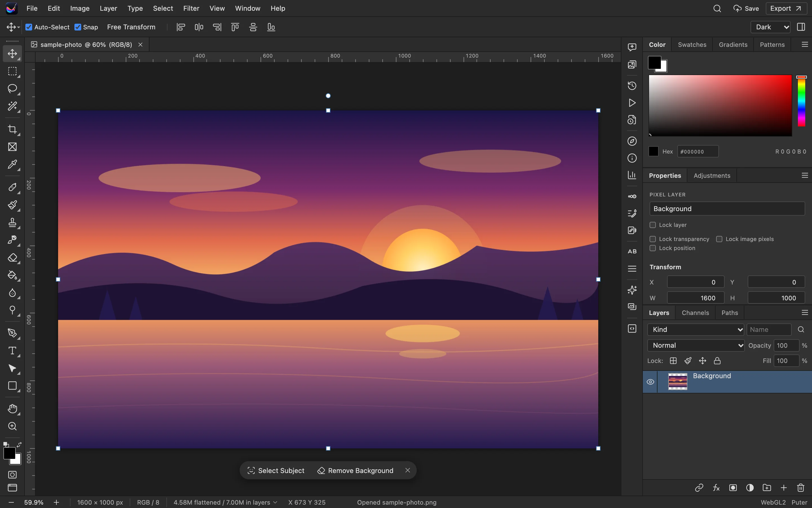The height and width of the screenshot is (508, 812).
Task: Open the Dark theme dropdown
Action: pyautogui.click(x=770, y=27)
